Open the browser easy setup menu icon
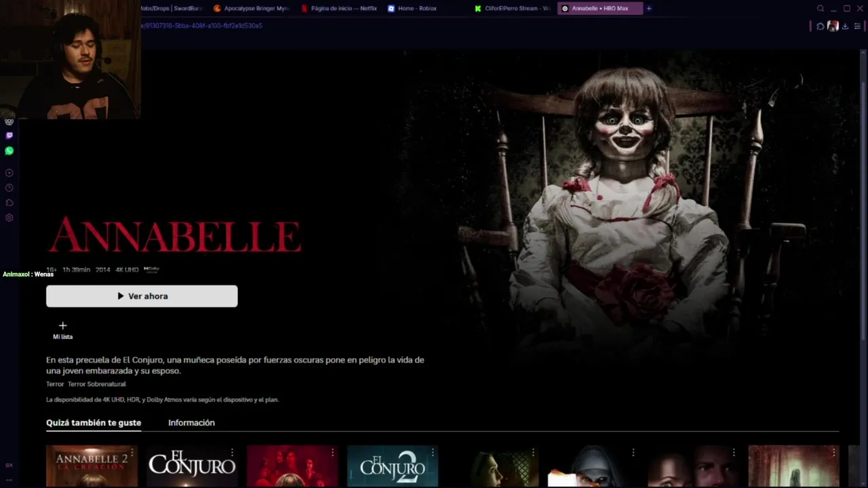The width and height of the screenshot is (868, 488). tap(857, 26)
